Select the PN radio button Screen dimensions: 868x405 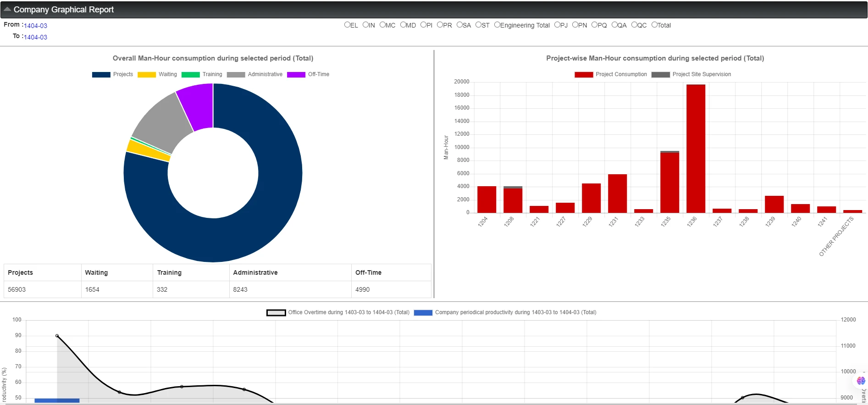point(575,25)
